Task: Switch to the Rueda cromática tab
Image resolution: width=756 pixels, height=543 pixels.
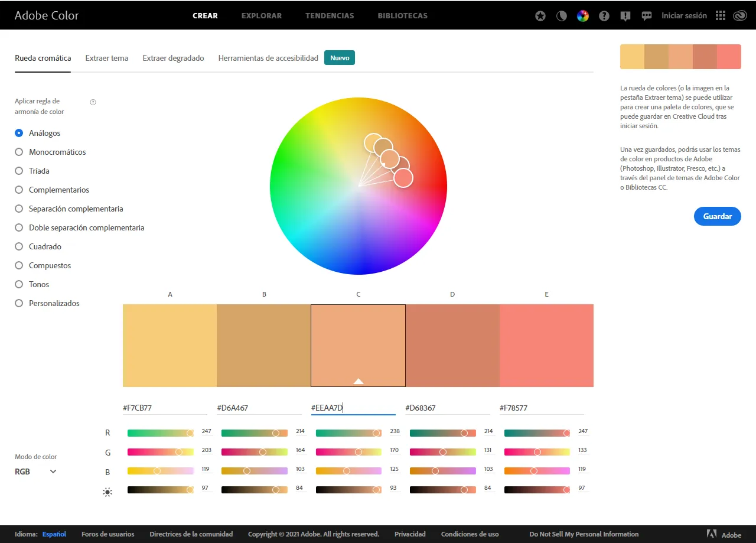Action: (x=43, y=58)
